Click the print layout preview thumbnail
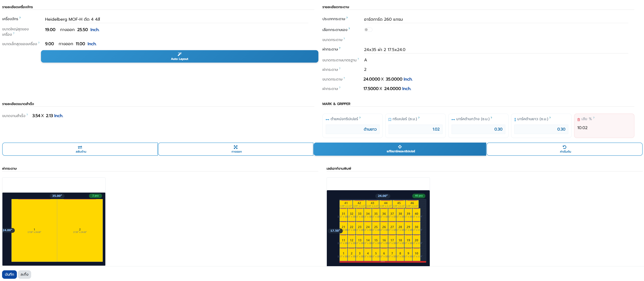The image size is (644, 281). click(x=378, y=228)
